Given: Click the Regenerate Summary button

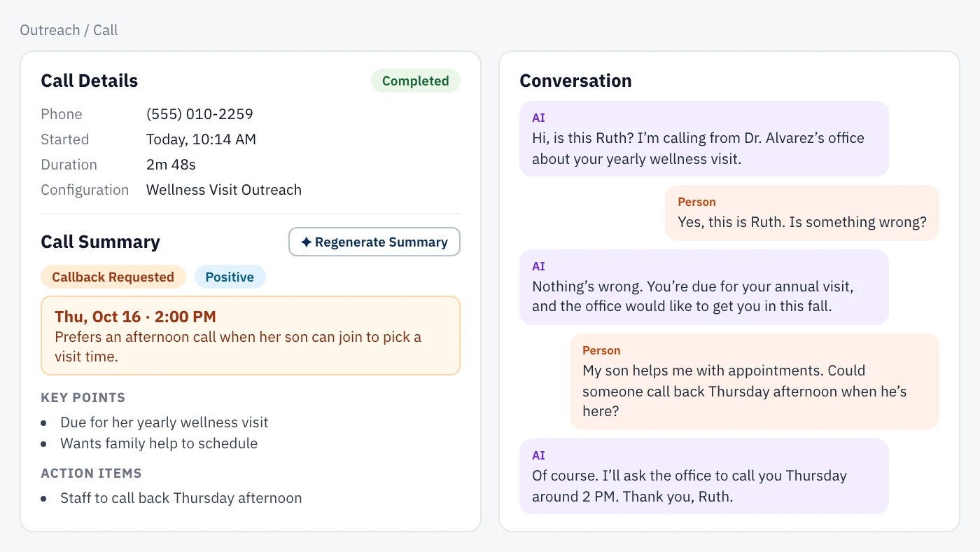Looking at the screenshot, I should [374, 242].
